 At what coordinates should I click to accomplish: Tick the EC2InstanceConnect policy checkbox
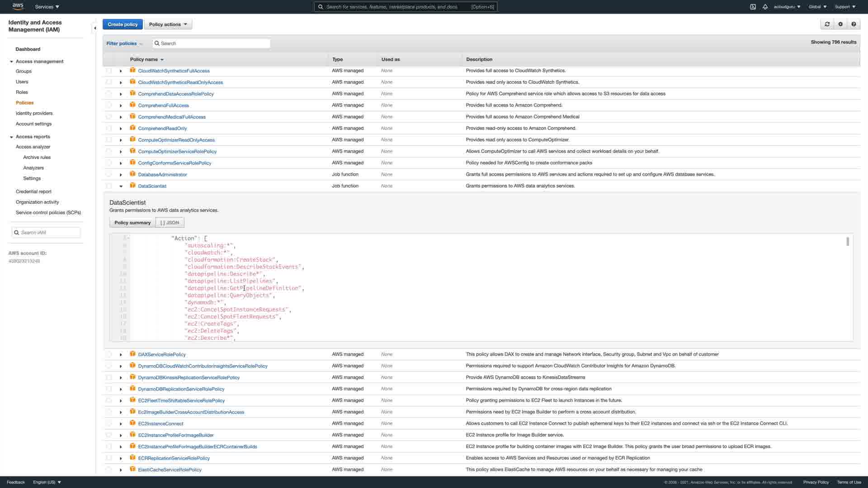click(108, 423)
